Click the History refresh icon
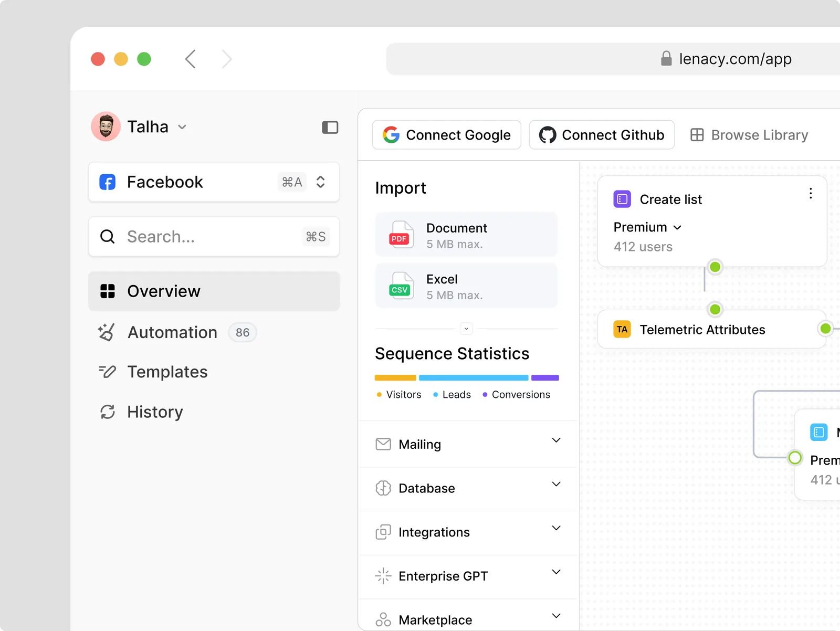 pos(108,412)
